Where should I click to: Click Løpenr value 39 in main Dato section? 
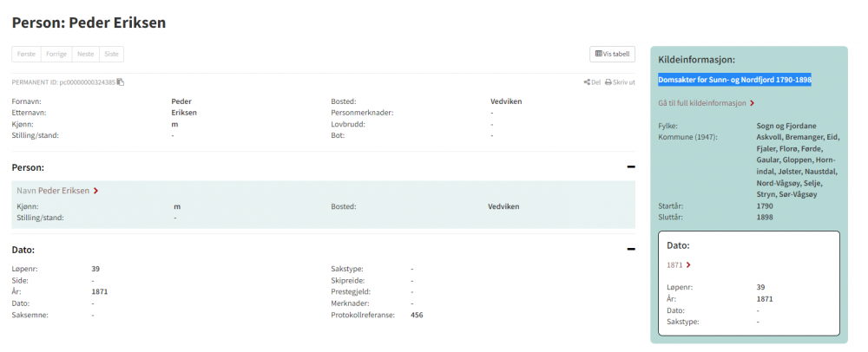click(95, 269)
